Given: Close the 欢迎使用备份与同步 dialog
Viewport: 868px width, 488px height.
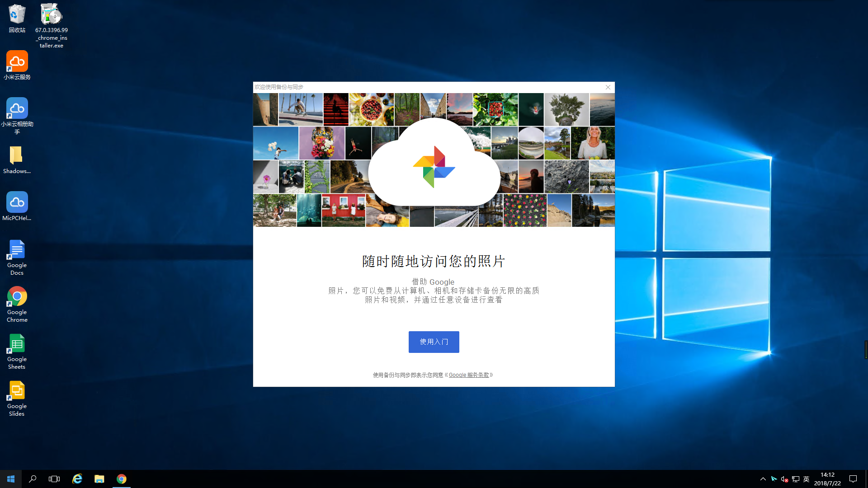Looking at the screenshot, I should 608,87.
